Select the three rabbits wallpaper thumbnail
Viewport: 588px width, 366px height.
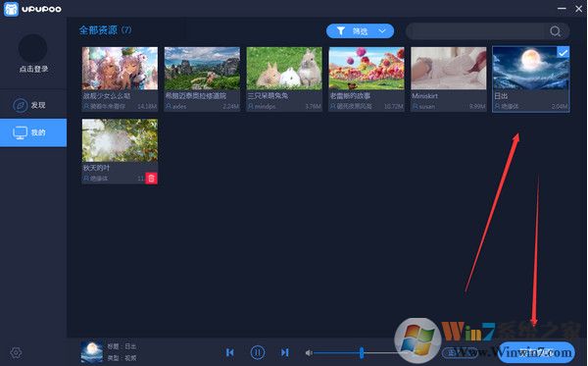(x=284, y=69)
